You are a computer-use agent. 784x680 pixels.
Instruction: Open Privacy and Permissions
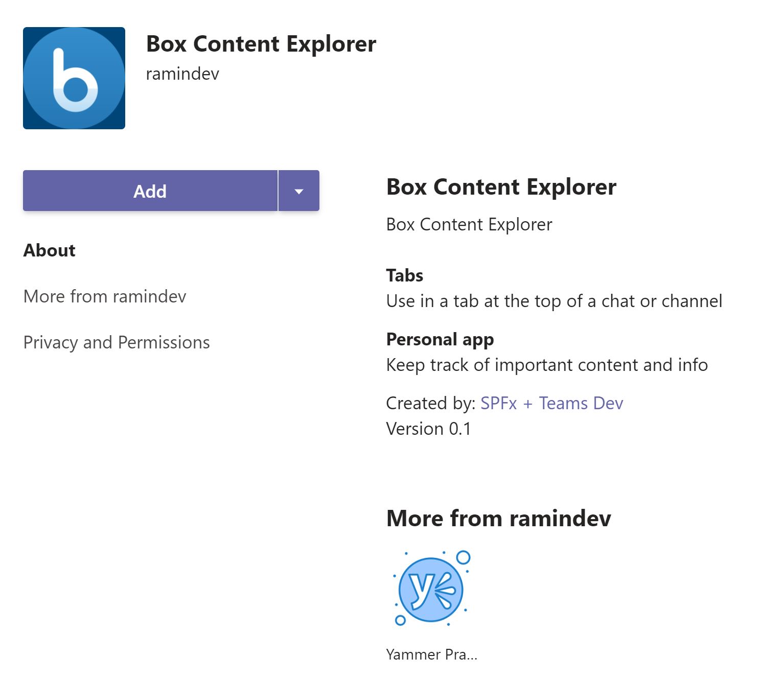(x=117, y=342)
